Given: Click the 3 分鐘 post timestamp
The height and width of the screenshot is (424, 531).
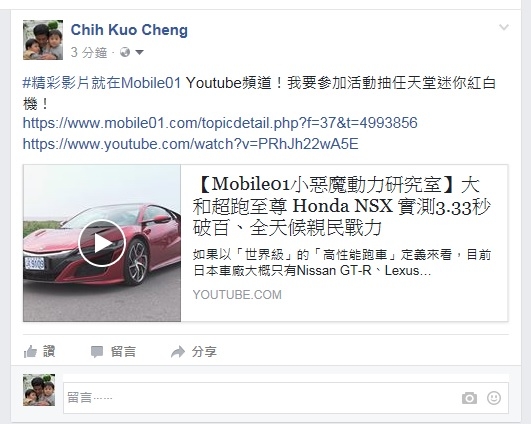Looking at the screenshot, I should pos(89,52).
